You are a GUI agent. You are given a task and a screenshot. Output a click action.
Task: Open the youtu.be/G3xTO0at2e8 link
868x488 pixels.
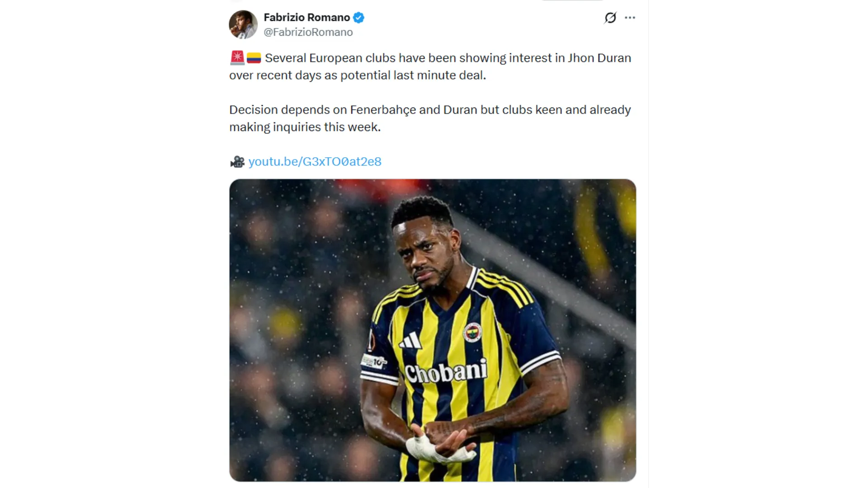point(315,162)
